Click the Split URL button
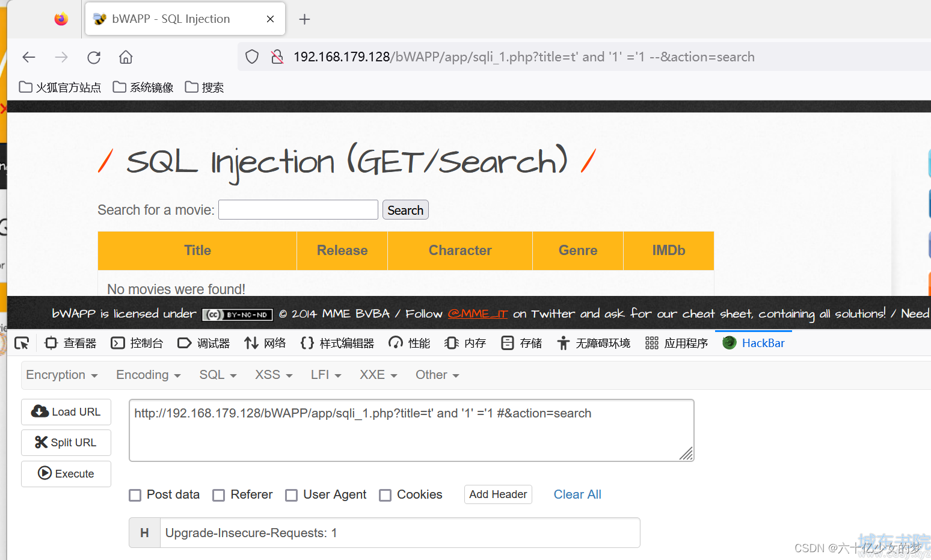 coord(66,443)
